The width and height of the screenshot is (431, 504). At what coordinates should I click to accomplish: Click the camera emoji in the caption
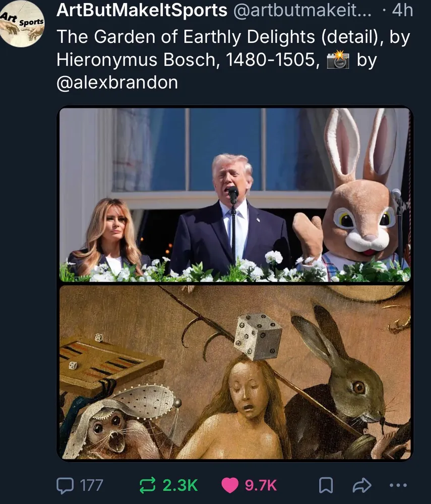(x=338, y=60)
